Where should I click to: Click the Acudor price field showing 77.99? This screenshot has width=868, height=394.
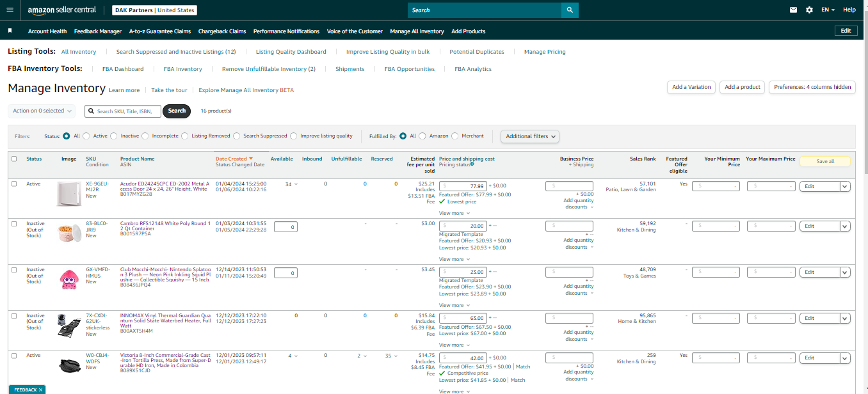click(x=463, y=186)
